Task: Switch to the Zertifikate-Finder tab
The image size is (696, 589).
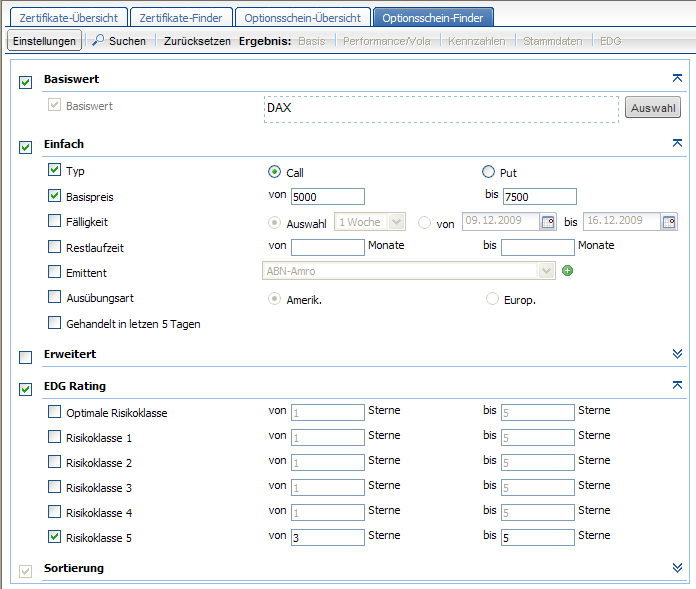Action: click(x=181, y=17)
